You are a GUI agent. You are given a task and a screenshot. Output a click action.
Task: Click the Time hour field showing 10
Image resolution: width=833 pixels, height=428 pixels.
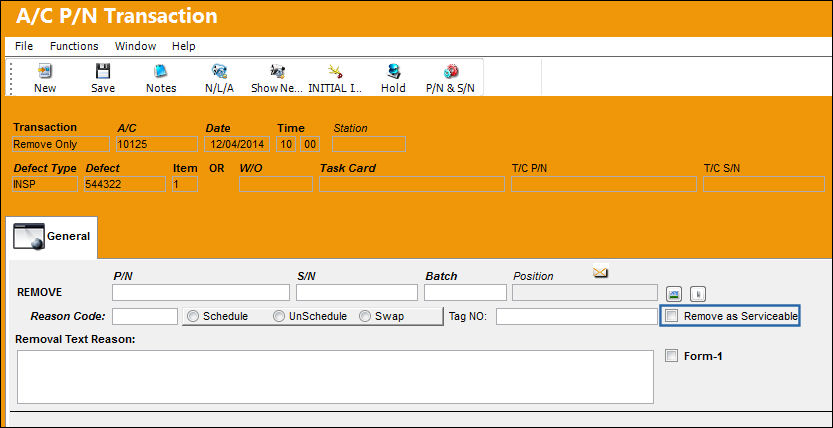point(286,144)
